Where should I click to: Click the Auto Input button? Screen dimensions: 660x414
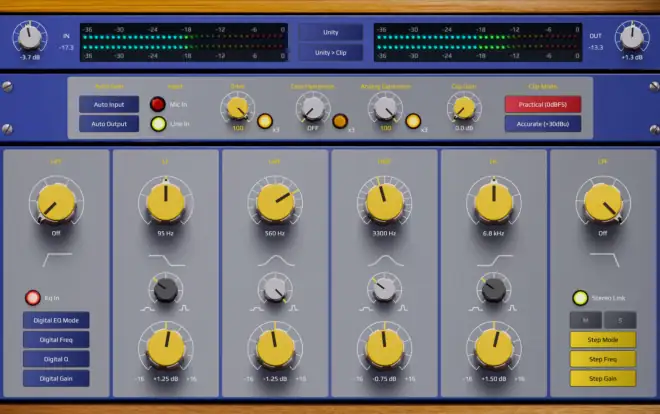(x=109, y=104)
